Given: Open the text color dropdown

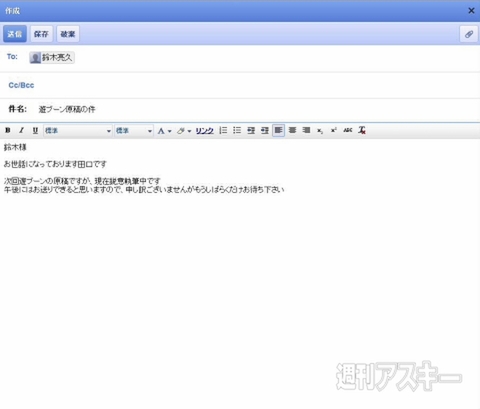Looking at the screenshot, I should 164,131.
